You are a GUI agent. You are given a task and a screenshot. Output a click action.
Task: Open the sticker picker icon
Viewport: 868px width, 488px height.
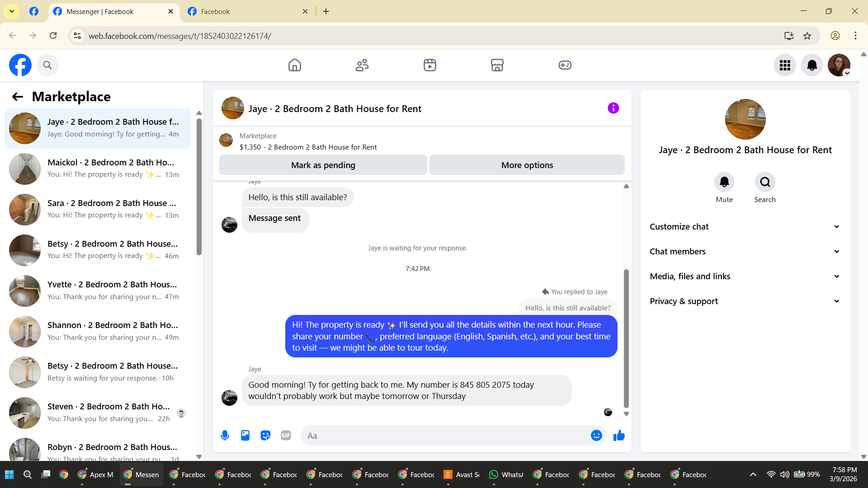click(x=265, y=436)
